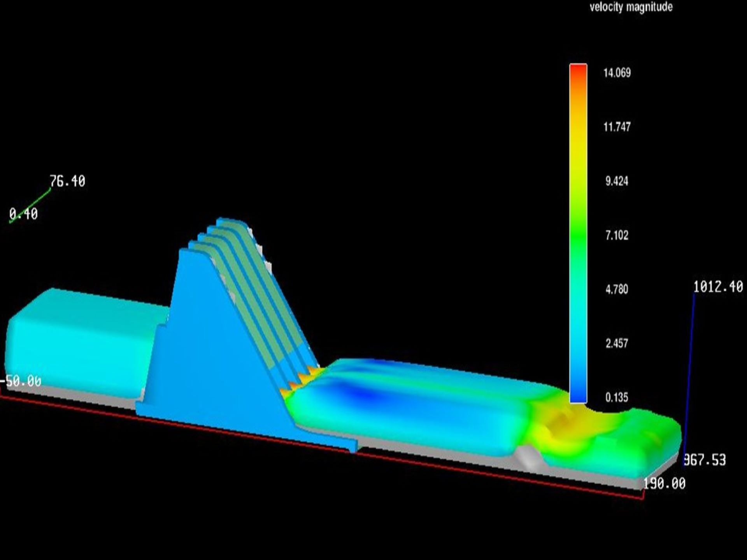Click the 1012.40 blue axis label
This screenshot has height=560, width=747.
pyautogui.click(x=718, y=287)
